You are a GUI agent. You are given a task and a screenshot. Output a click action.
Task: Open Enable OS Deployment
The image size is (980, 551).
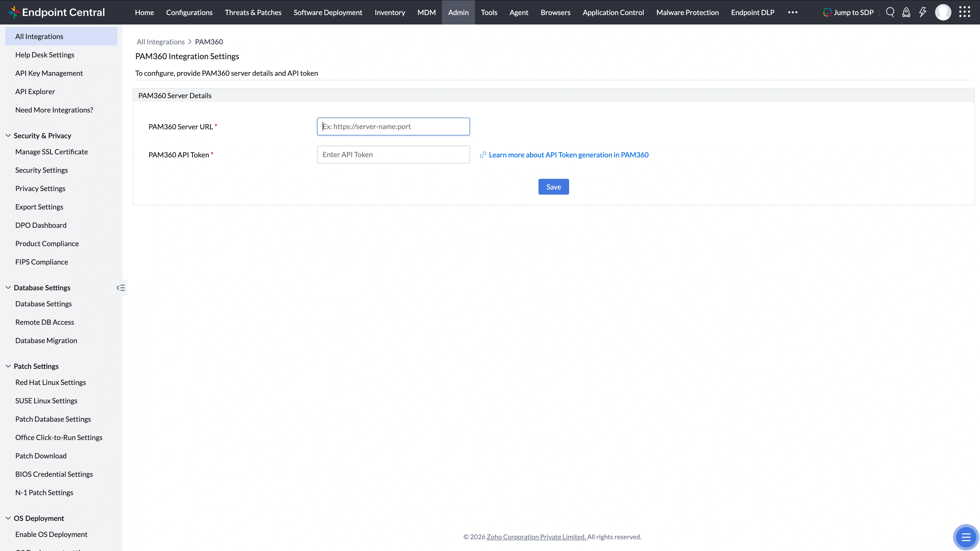coord(51,535)
